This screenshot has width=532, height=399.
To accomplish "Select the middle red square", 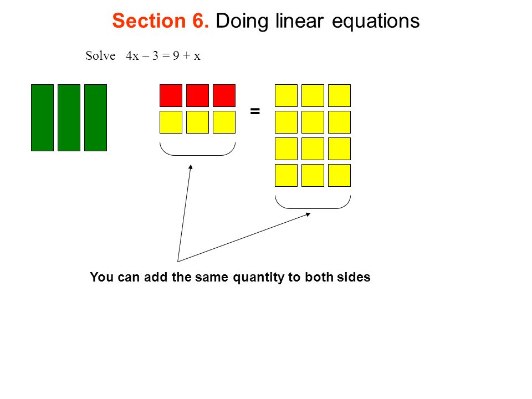I will tap(197, 96).
